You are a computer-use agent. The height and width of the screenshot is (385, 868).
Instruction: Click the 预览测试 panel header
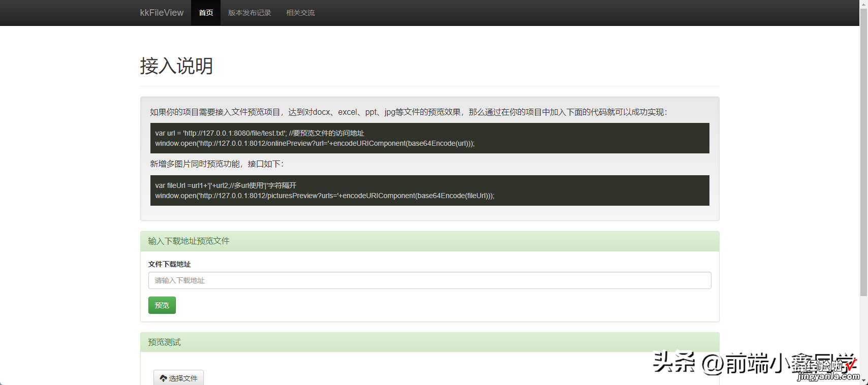click(x=429, y=342)
